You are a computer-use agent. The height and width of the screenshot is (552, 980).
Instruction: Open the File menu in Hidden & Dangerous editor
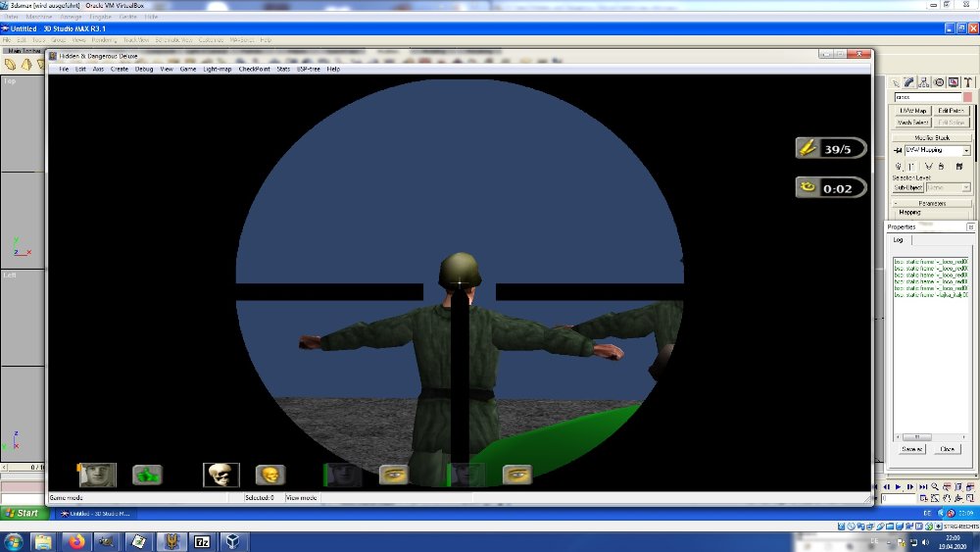click(x=64, y=70)
